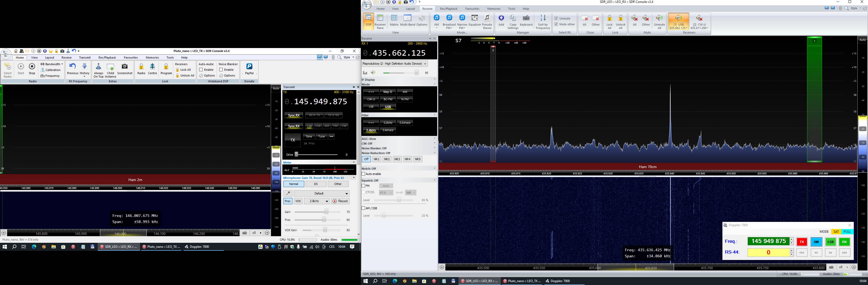Click the Stop radio icon in Pluto_nano
The image size is (868, 285).
pyautogui.click(x=32, y=69)
